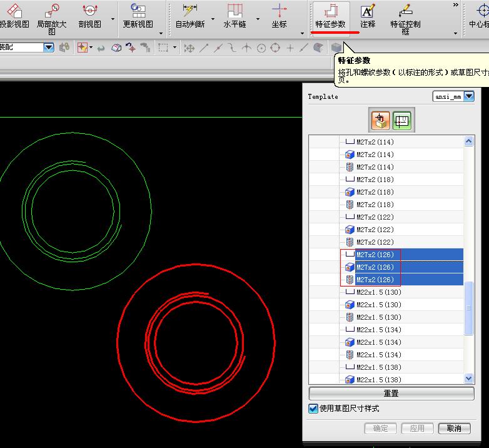Toggle the 使用草图尺寸样式 checkbox
The width and height of the screenshot is (489, 448).
pos(313,409)
